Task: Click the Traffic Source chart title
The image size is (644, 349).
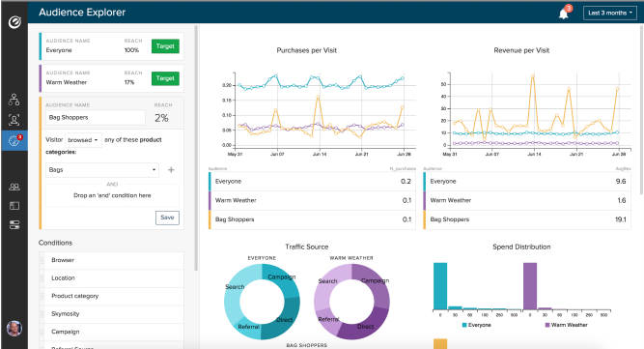Action: click(307, 247)
